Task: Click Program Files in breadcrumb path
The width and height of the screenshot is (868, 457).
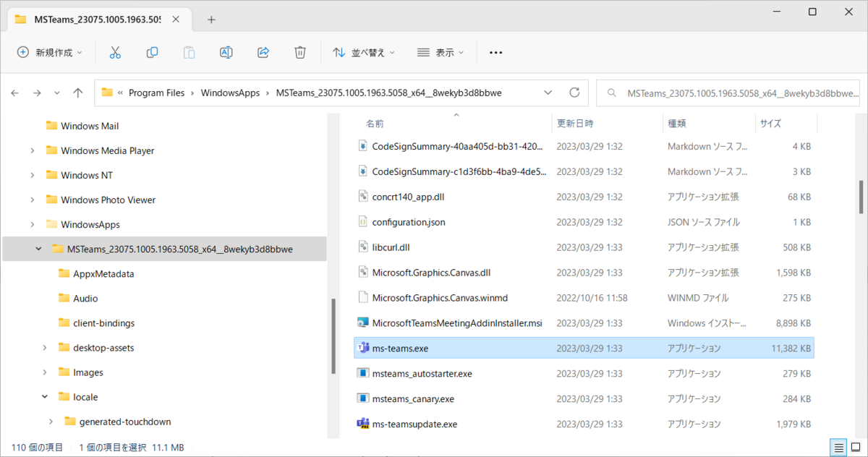Action: pyautogui.click(x=157, y=93)
